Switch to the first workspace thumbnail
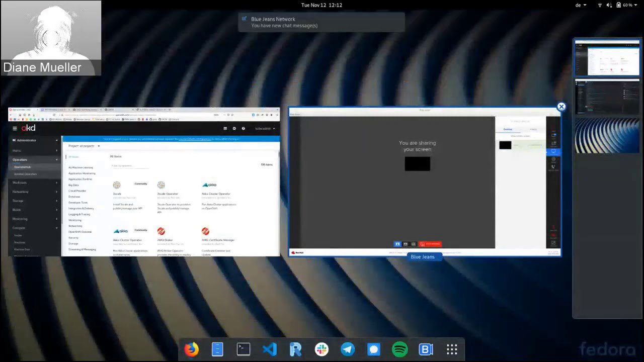The height and width of the screenshot is (362, 644). pos(607,59)
